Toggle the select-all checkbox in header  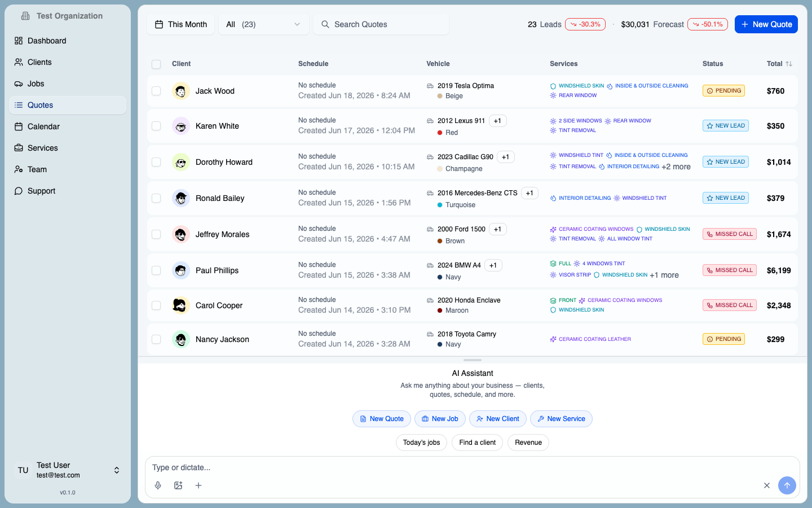click(156, 64)
